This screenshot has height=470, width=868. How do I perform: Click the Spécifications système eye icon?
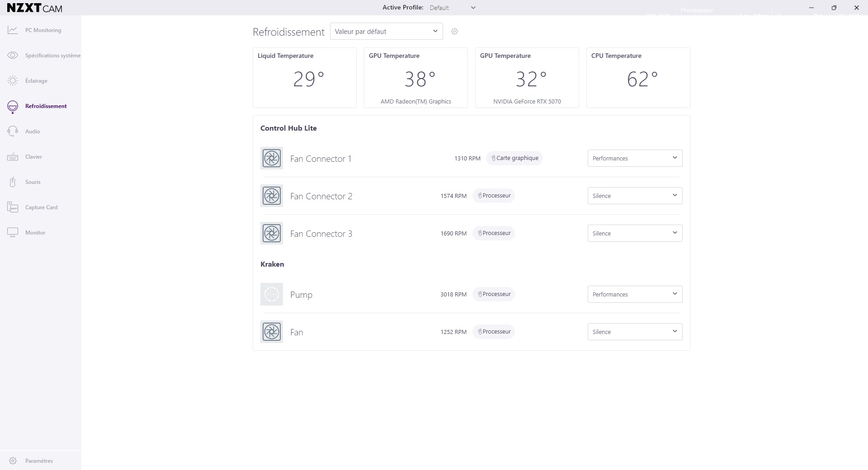[x=13, y=56]
